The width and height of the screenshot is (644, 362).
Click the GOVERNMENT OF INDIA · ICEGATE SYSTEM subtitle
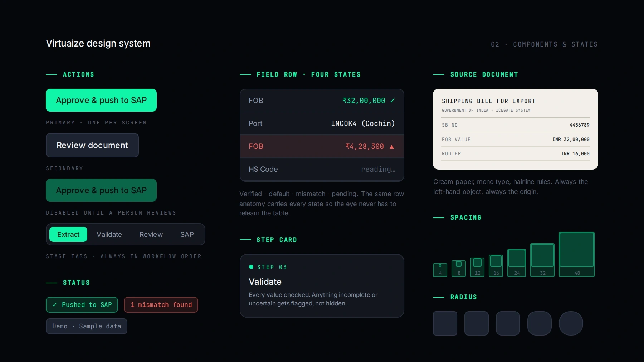coord(486,110)
